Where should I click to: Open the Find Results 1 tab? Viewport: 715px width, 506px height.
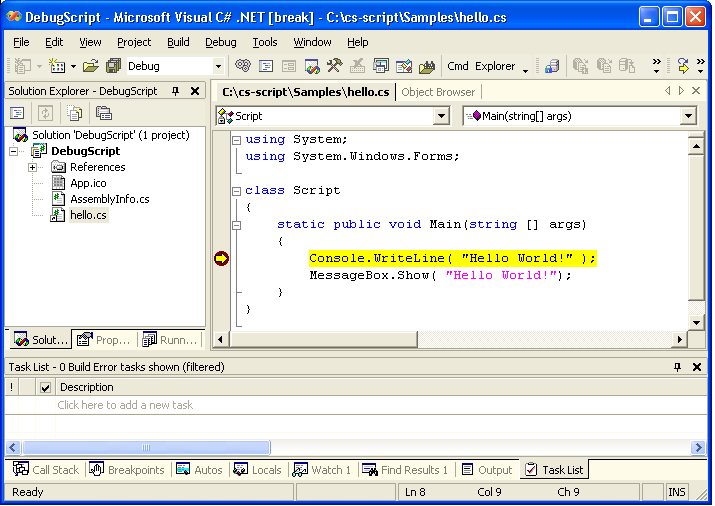click(x=405, y=470)
